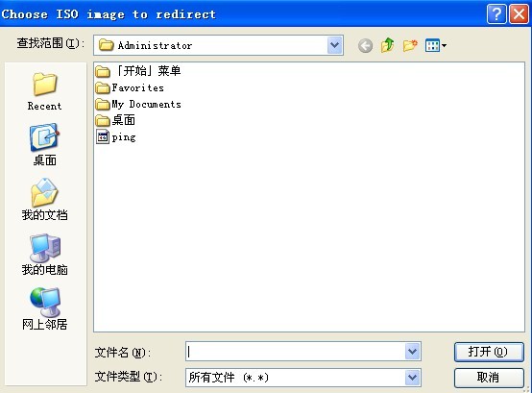Click the context help question mark button

496,14
